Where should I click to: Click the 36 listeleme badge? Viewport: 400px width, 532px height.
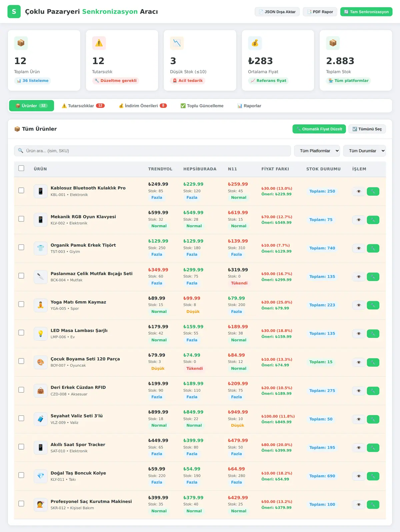32,81
